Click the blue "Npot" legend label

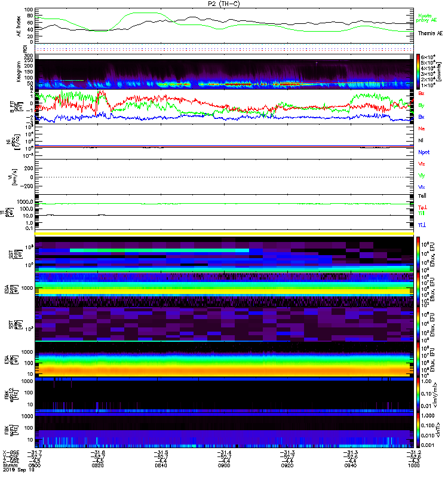424,152
